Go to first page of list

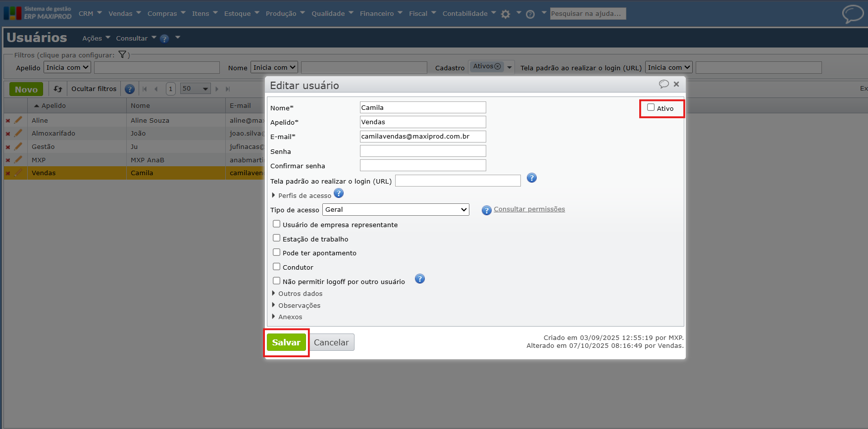(x=145, y=89)
